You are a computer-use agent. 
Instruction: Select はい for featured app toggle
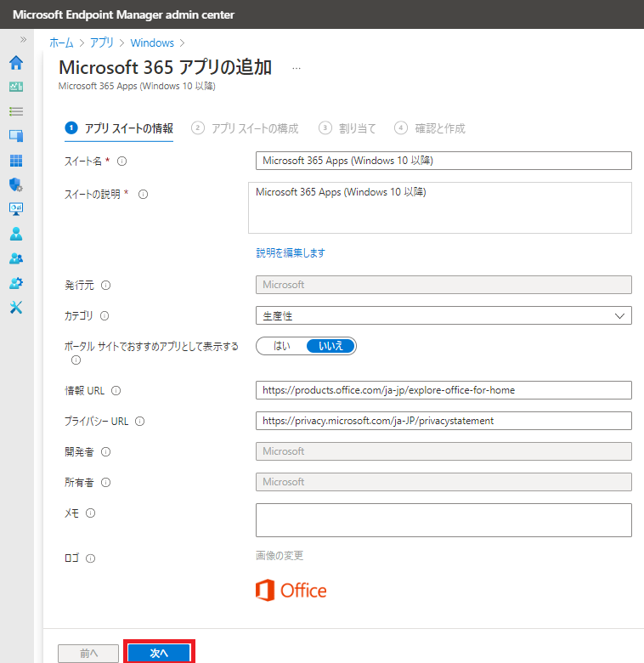(x=281, y=346)
